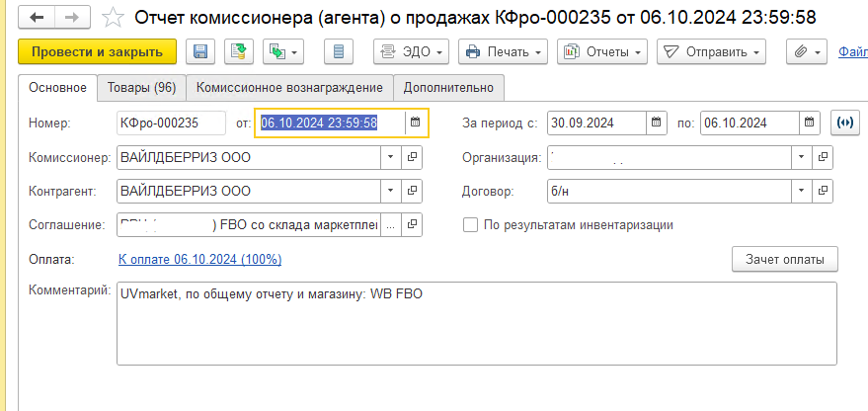
Task: Click the save document floppy icon
Action: tap(199, 52)
